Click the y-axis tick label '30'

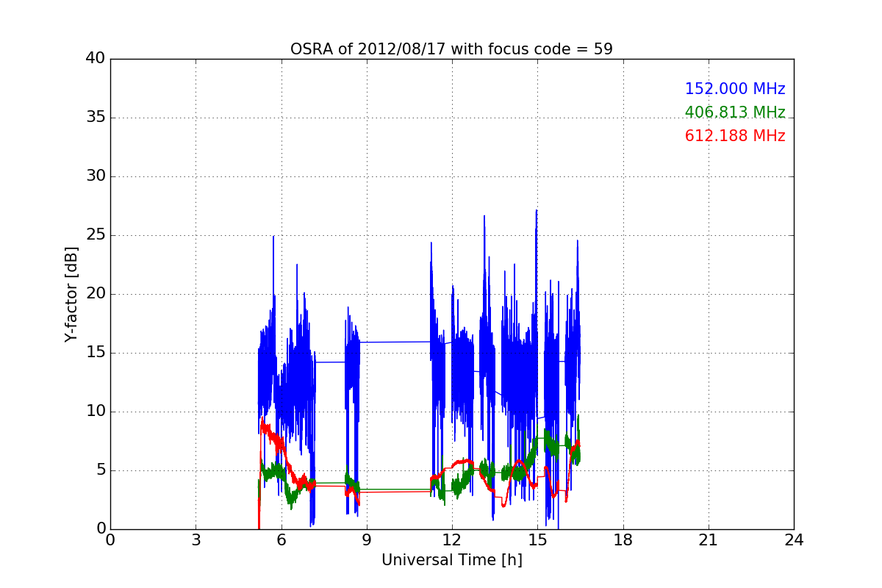(95, 176)
